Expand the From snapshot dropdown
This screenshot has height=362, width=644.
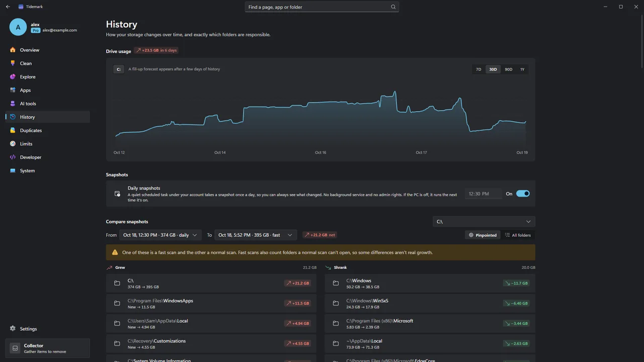160,235
